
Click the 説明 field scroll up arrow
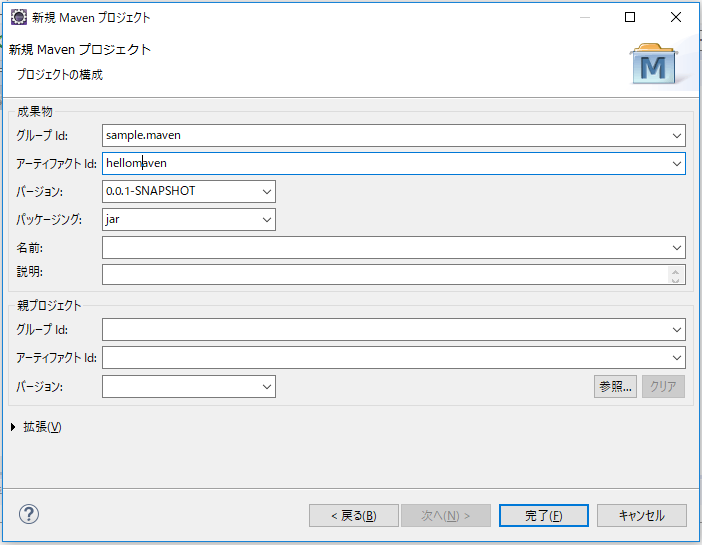tap(675, 271)
